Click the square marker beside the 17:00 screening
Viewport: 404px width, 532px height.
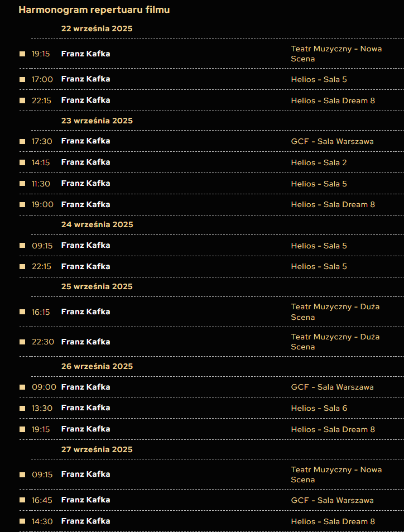point(22,79)
